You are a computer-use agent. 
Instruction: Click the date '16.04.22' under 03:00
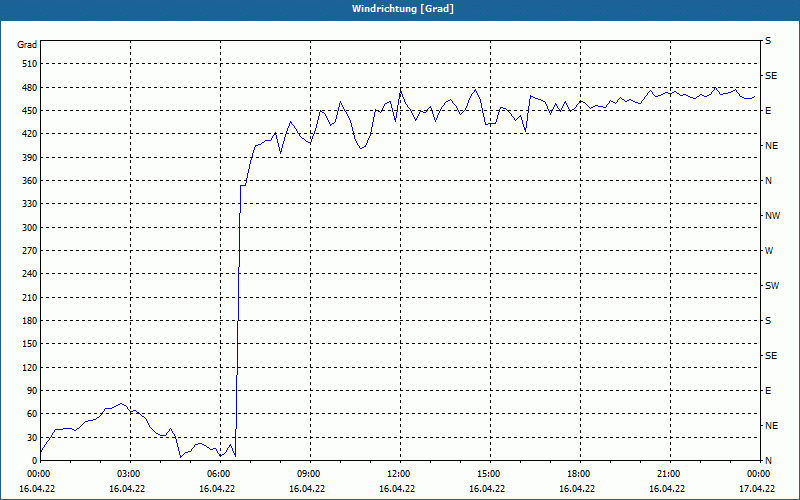[x=128, y=489]
